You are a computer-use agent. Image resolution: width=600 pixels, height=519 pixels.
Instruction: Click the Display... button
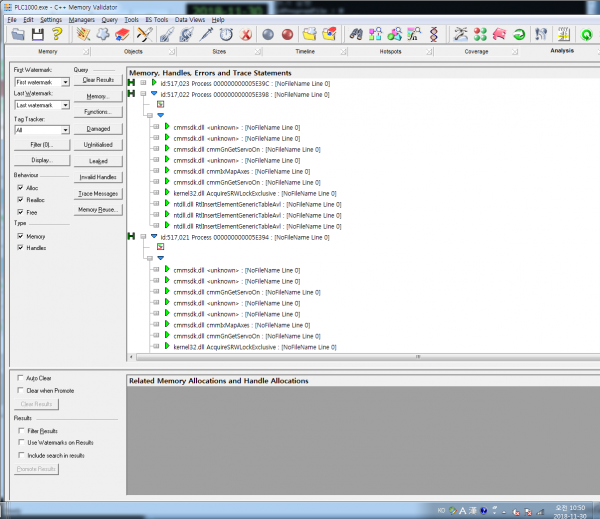tap(42, 160)
